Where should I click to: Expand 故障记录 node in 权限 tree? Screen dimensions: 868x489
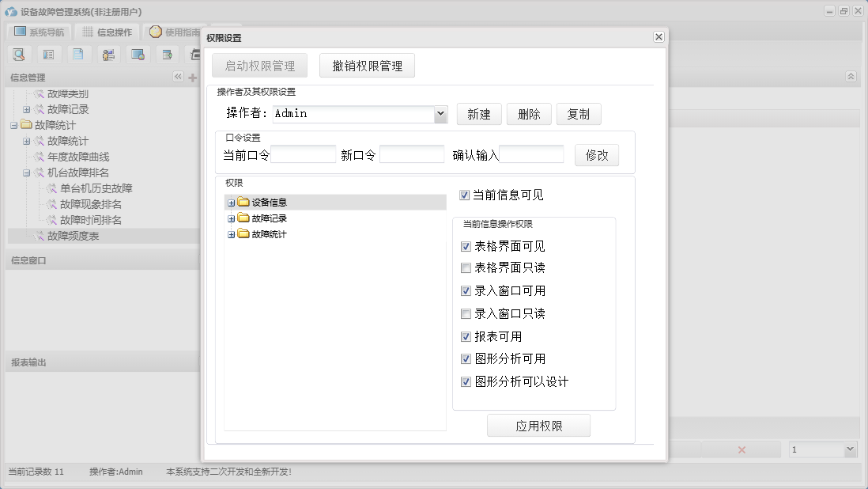[232, 218]
